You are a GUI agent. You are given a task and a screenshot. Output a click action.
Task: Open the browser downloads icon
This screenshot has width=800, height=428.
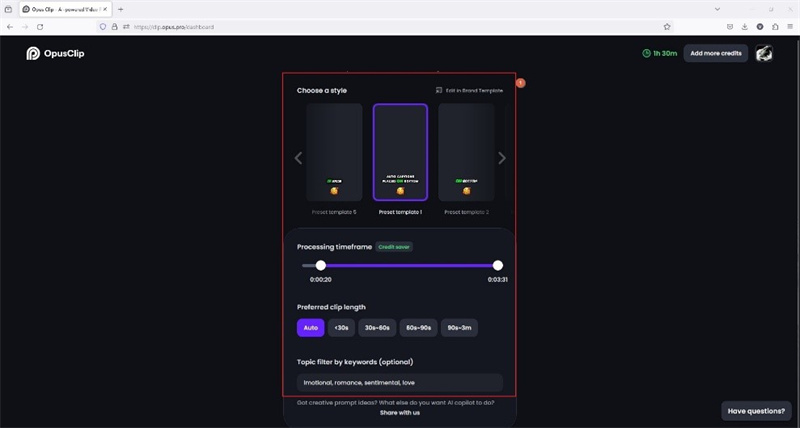pos(745,27)
